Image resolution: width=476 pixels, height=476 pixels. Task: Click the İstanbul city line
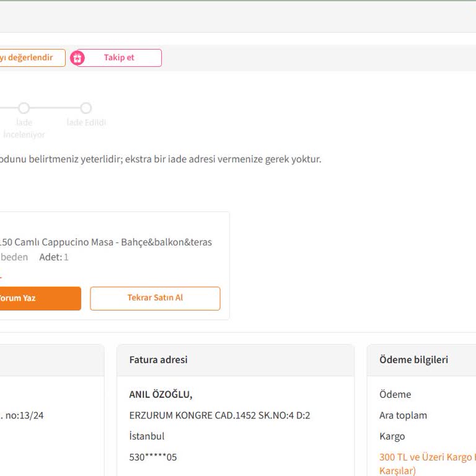coord(147,436)
